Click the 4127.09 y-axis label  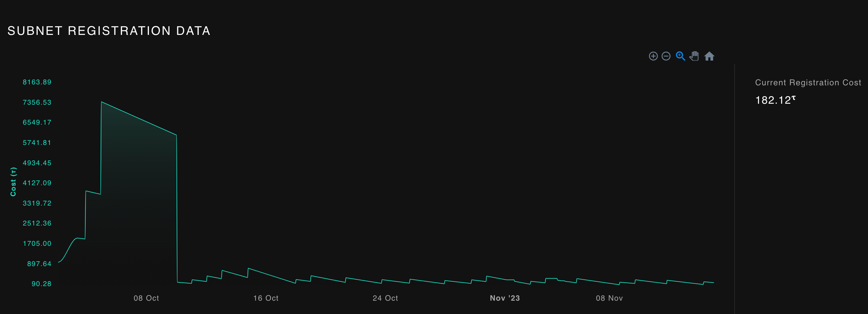coord(37,183)
